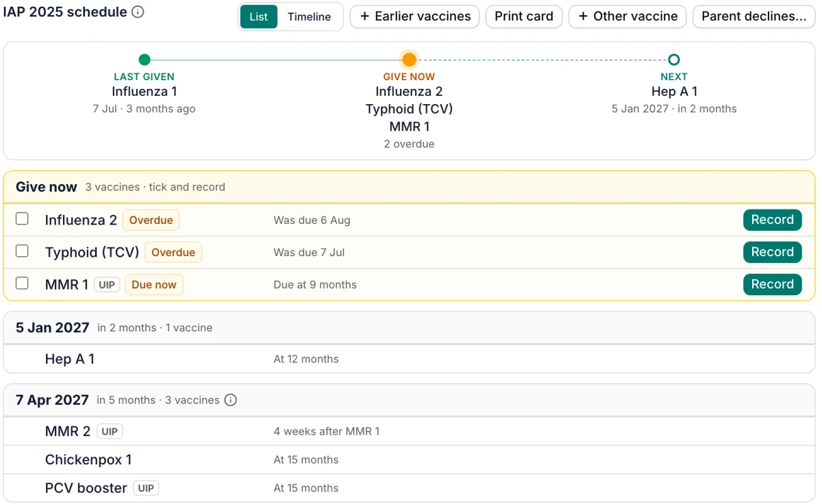Switch to the List view

click(x=259, y=16)
